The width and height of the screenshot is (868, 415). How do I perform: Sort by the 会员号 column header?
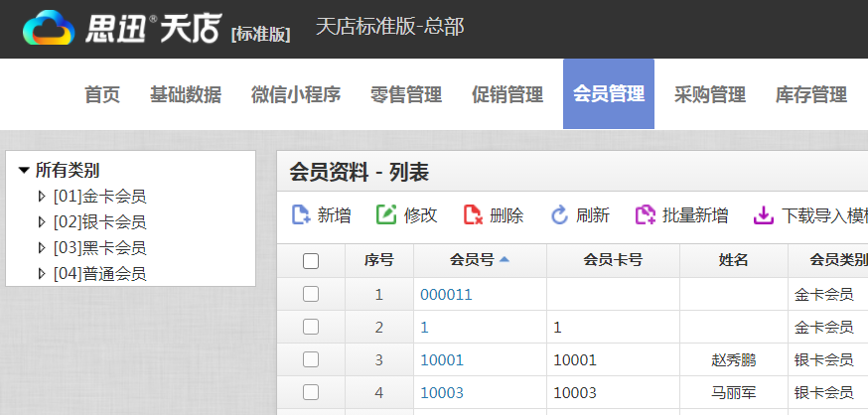tap(472, 260)
